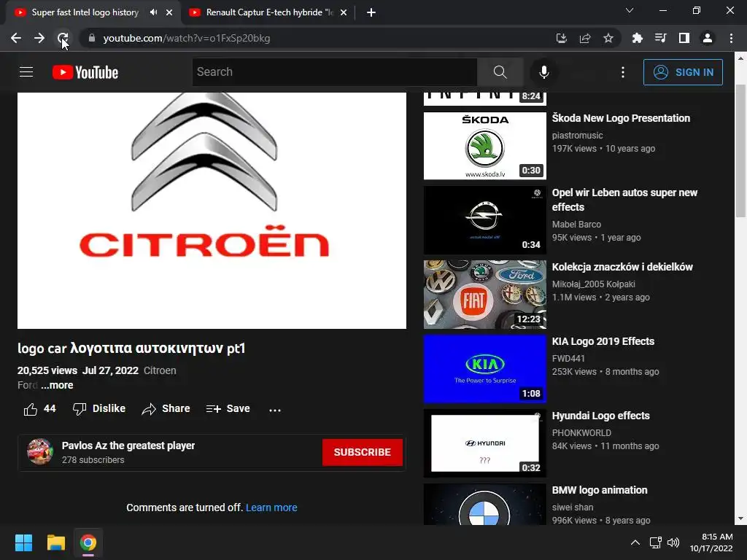Open Kolekcja znaczków i dekielków title

pyautogui.click(x=622, y=267)
